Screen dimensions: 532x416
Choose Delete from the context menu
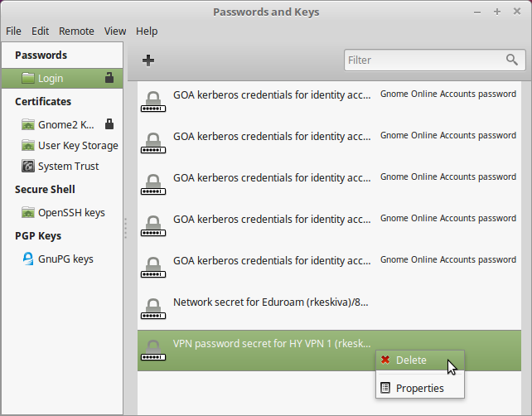coord(420,360)
